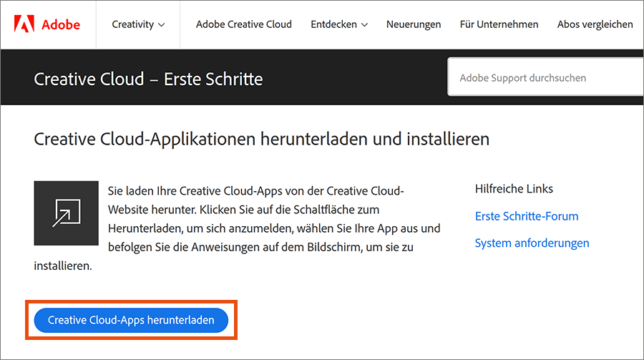The width and height of the screenshot is (644, 360).
Task: Follow the System anforderungen link
Action: click(x=532, y=243)
